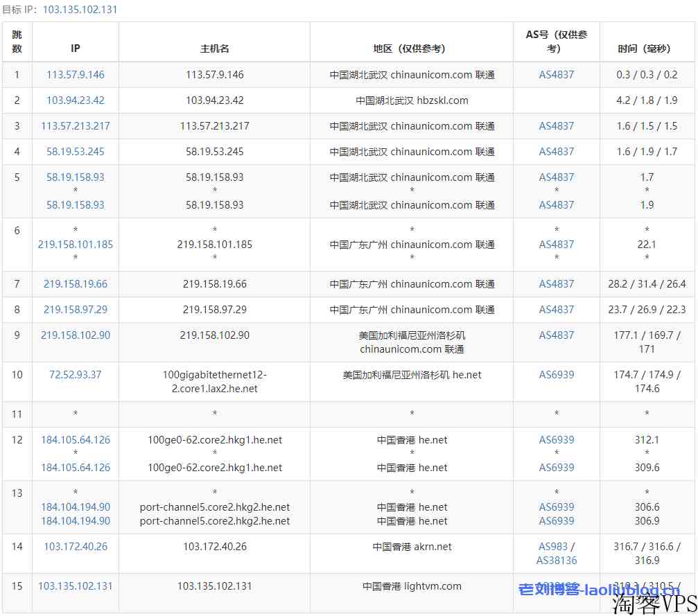Open the target IP link beside the 目标 IP label
Image resolution: width=698 pixels, height=616 pixels.
pos(80,9)
